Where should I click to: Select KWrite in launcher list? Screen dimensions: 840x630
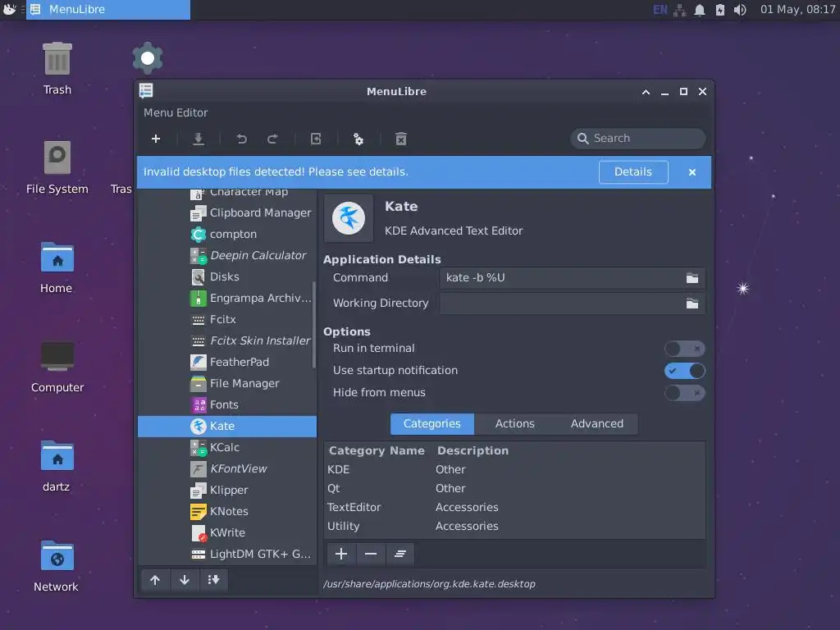(x=227, y=533)
